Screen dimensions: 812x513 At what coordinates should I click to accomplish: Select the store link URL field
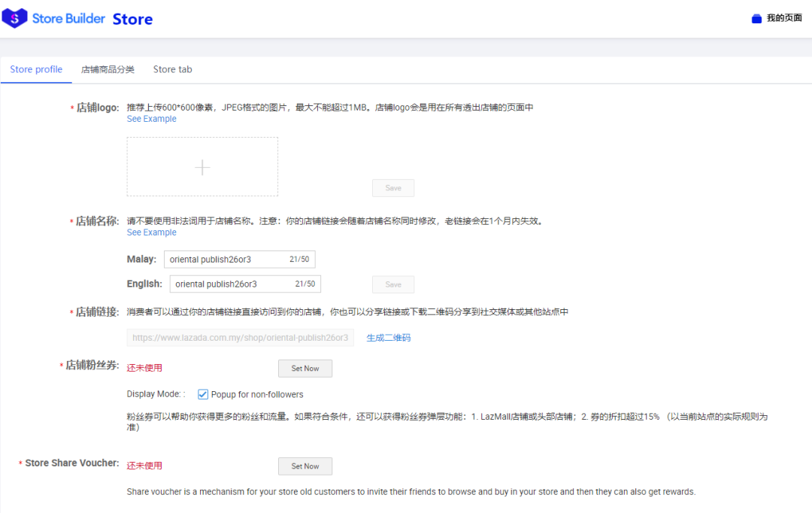click(x=239, y=337)
